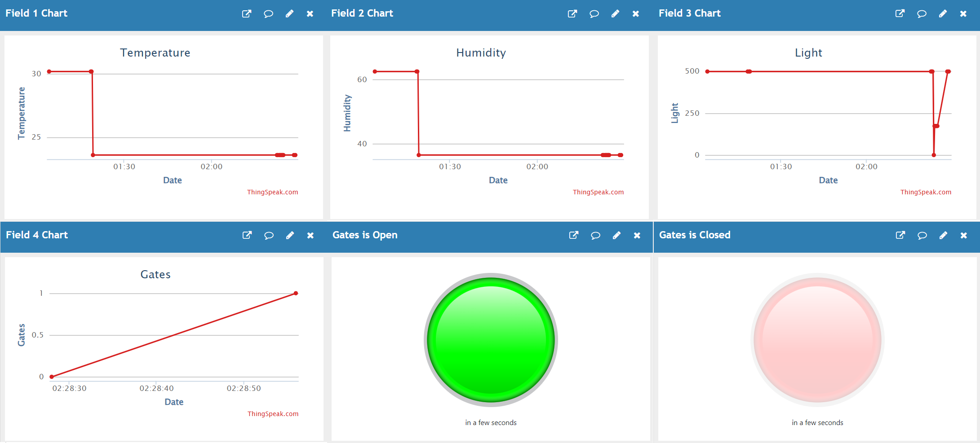Open Field 4 Chart in new window
This screenshot has height=443, width=980.
tap(247, 235)
